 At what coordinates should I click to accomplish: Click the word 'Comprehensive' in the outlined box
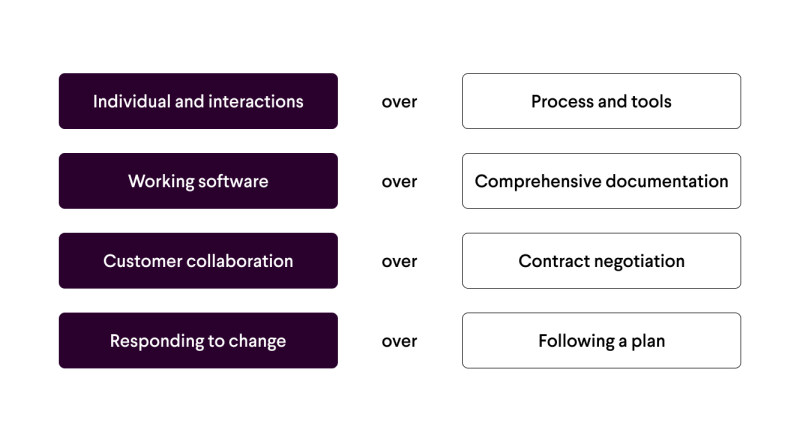535,181
